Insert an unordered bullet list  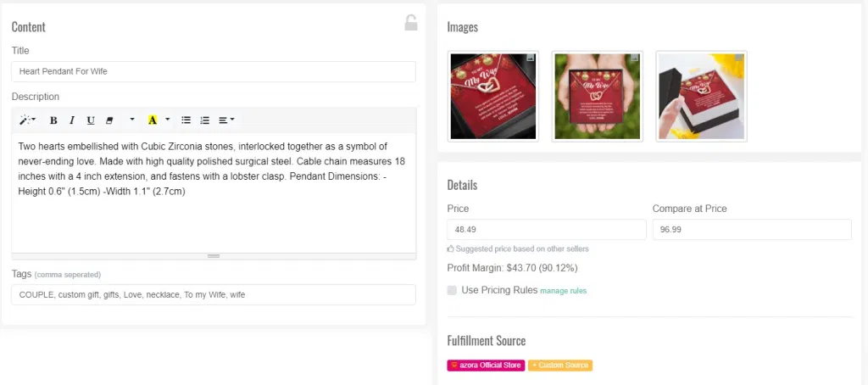point(186,120)
